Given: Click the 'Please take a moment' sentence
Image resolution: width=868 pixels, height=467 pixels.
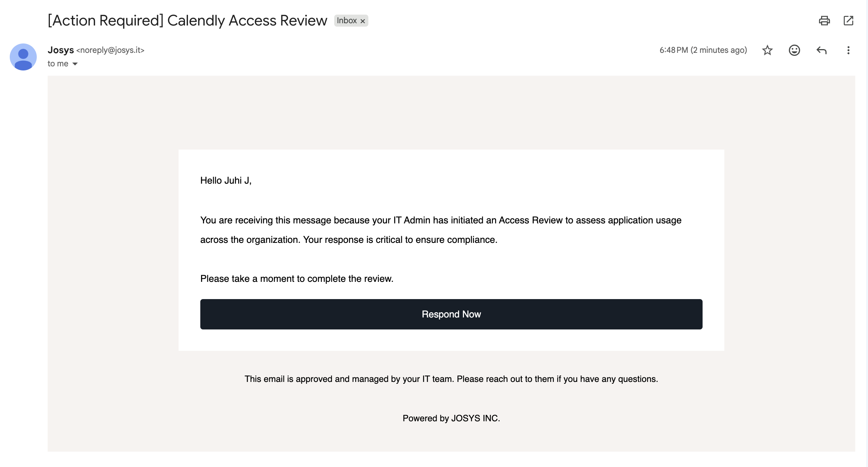Looking at the screenshot, I should coord(297,278).
